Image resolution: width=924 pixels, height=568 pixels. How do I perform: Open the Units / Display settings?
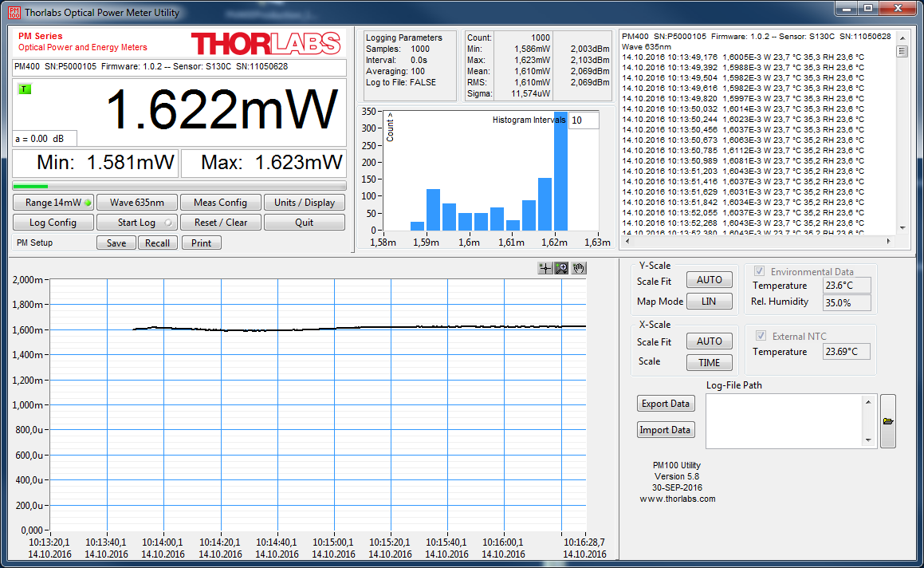pos(304,202)
